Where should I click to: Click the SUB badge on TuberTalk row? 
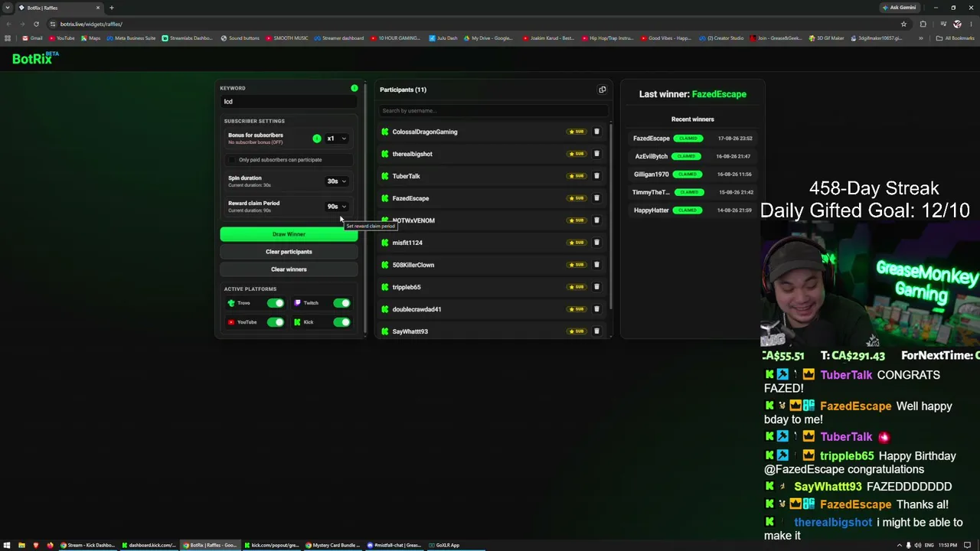(577, 176)
